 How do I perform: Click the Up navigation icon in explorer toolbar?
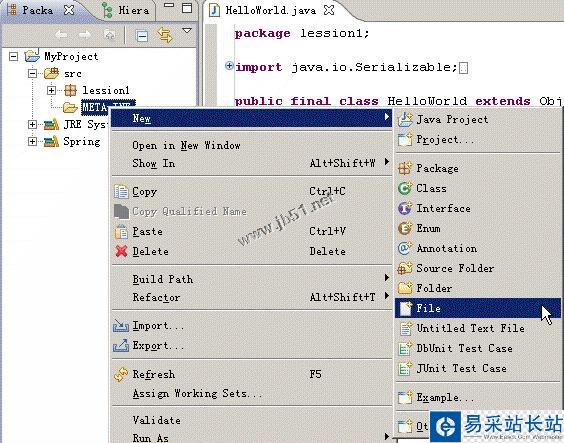tap(109, 35)
